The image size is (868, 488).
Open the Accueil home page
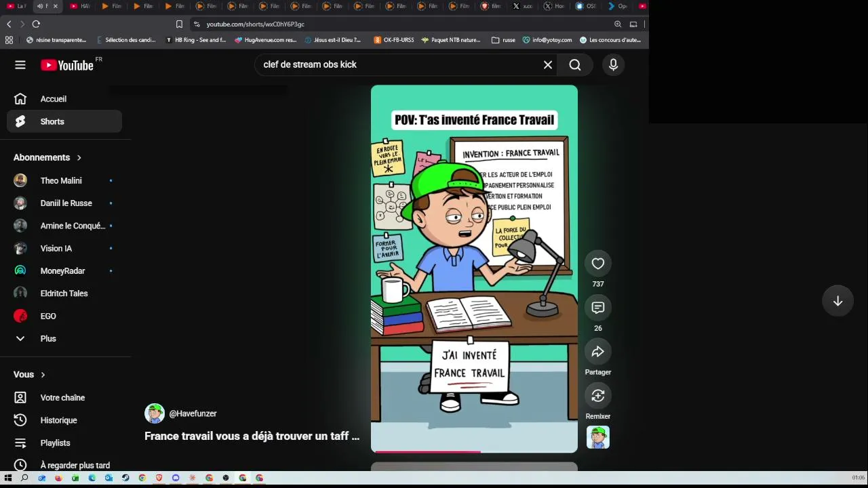coord(64,99)
